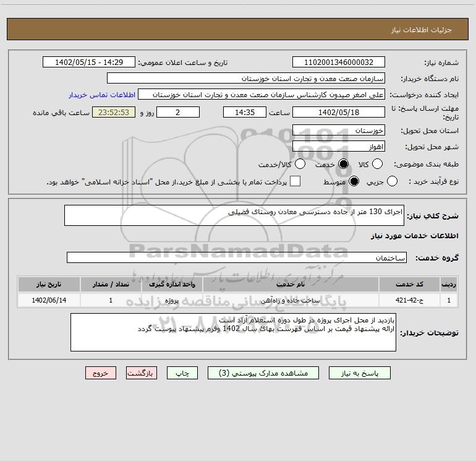476x461 pixels.
Task: Choose the متوسط purchase process option
Action: pos(354,181)
